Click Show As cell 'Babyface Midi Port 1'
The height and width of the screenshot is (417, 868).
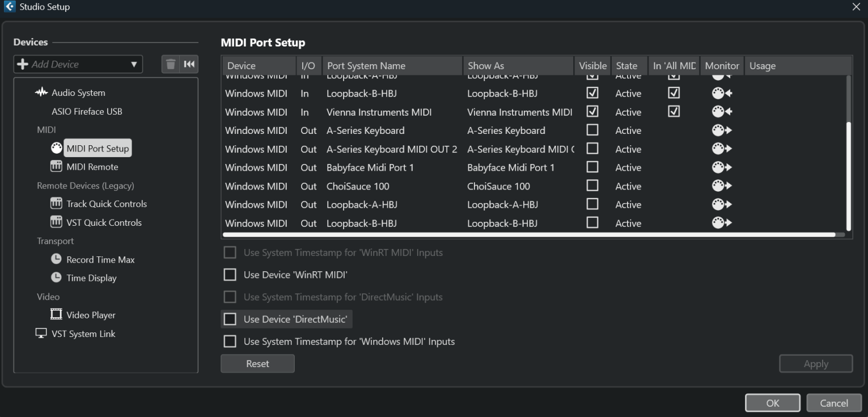511,167
